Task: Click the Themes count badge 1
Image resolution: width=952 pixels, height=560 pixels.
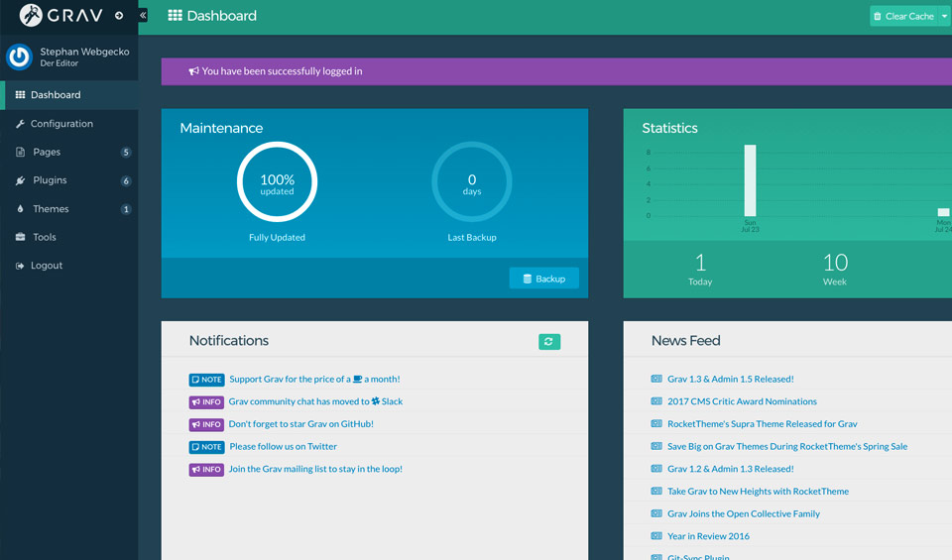Action: tap(126, 209)
